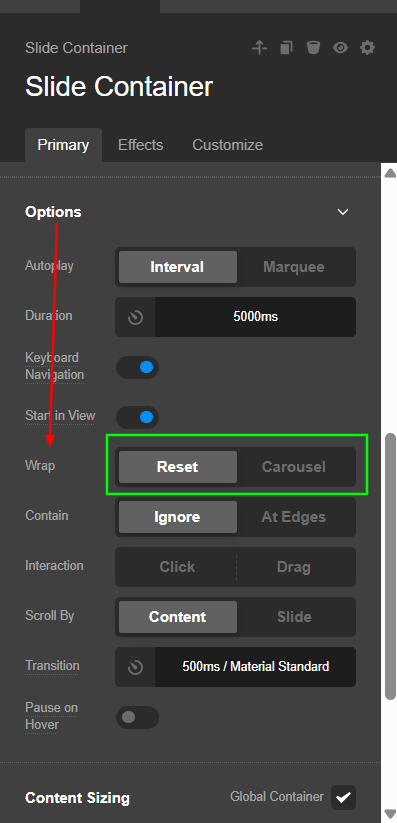Screen dimensions: 397x823
Task: Turn off the Start in View switch
Action: coord(137,417)
